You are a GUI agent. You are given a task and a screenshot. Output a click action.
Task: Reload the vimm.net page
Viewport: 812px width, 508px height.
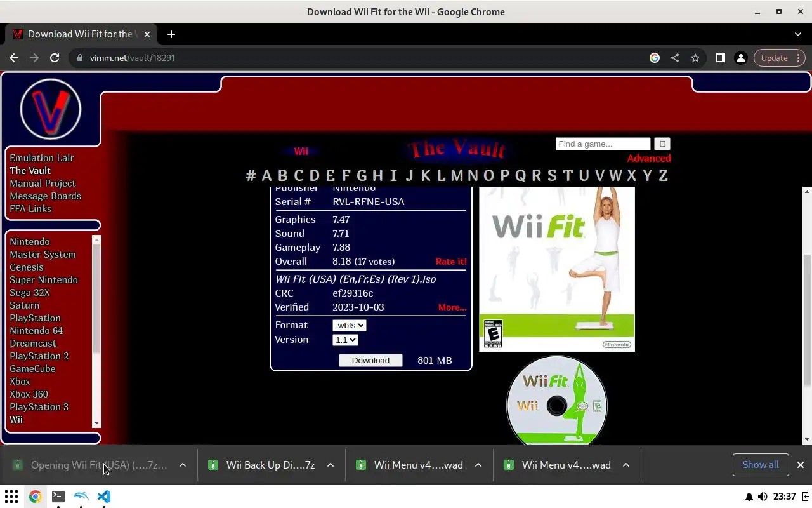click(55, 58)
